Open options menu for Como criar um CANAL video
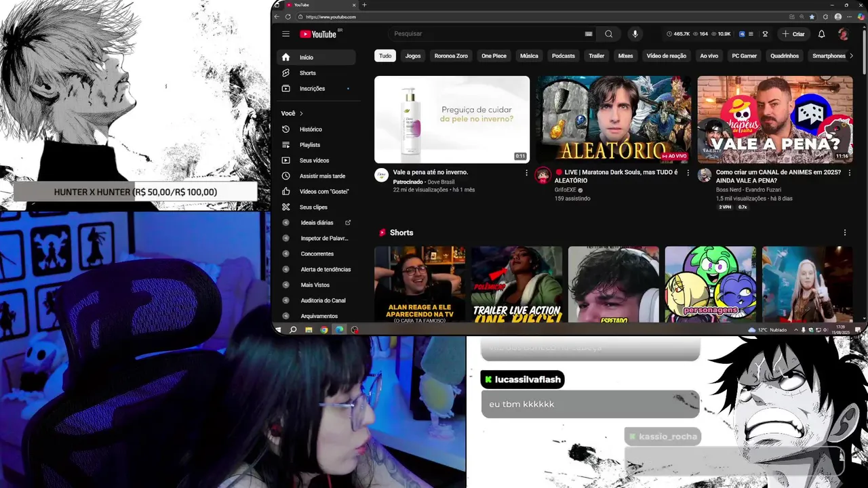868x488 pixels. click(849, 173)
